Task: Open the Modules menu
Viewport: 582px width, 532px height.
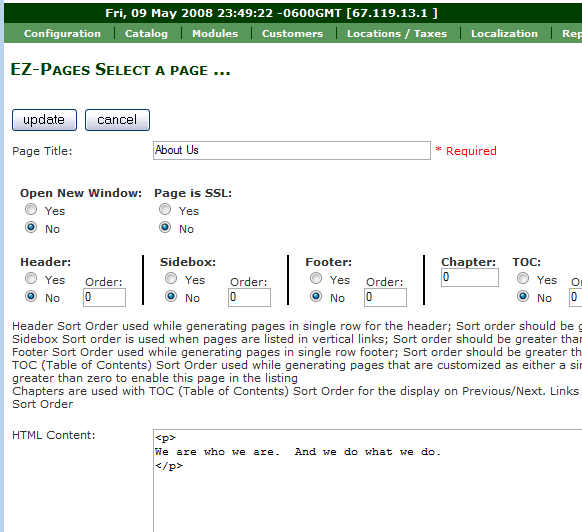Action: click(x=215, y=33)
